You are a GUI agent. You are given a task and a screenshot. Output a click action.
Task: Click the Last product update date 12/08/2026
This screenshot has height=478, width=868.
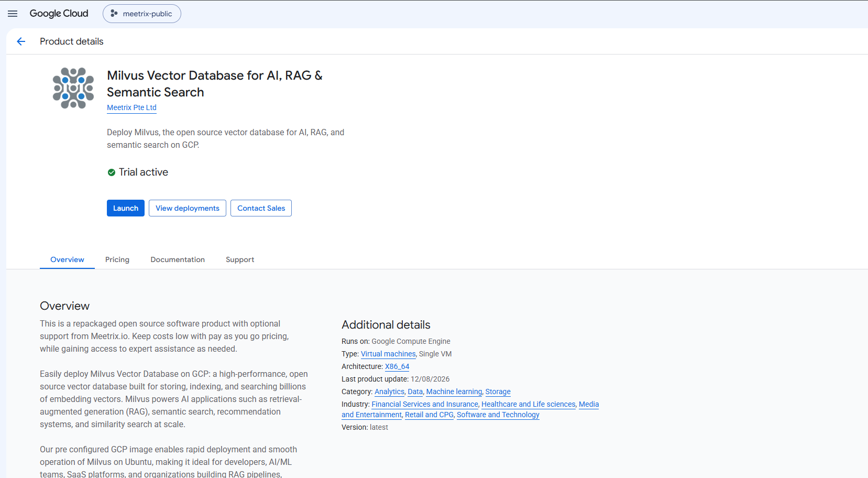pos(430,379)
